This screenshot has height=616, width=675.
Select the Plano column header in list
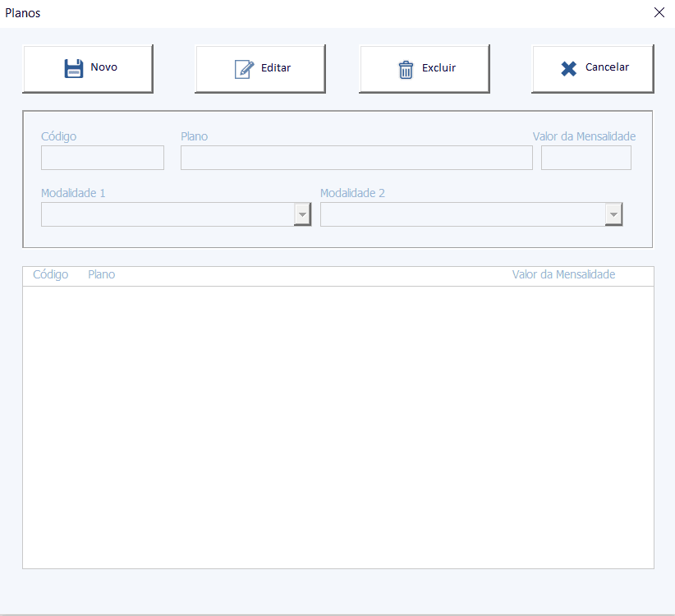point(101,275)
